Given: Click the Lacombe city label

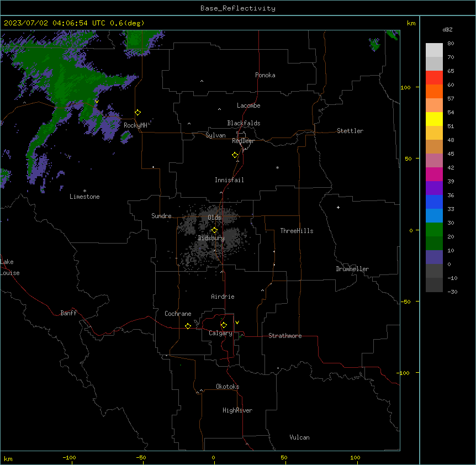Looking at the screenshot, I should [248, 105].
